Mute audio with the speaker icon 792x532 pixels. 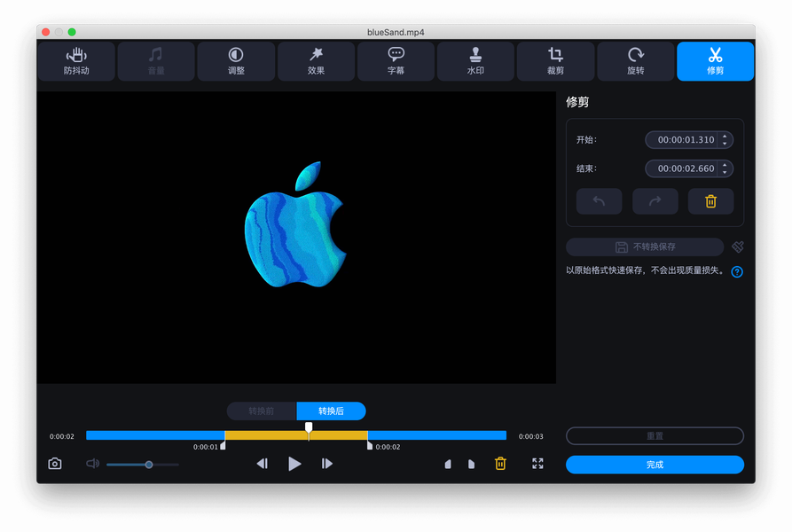point(92,464)
